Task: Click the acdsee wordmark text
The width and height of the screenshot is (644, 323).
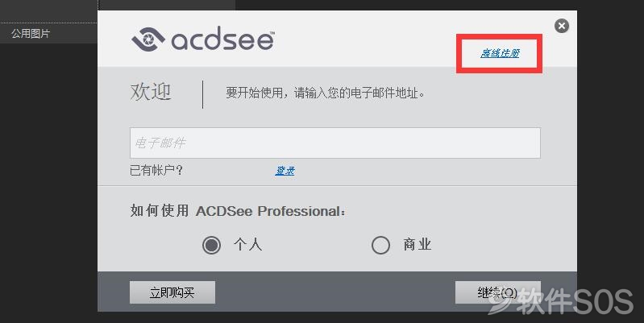Action: coord(223,39)
